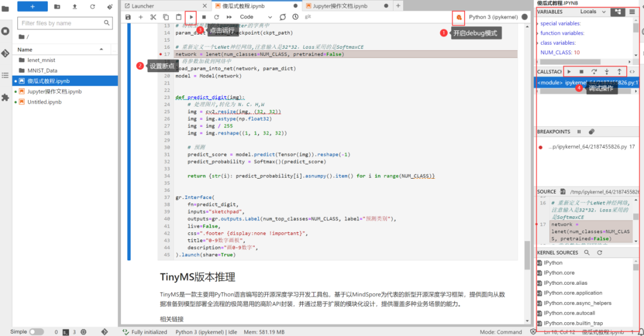Restart the kernel
The height and width of the screenshot is (336, 644).
tap(216, 17)
